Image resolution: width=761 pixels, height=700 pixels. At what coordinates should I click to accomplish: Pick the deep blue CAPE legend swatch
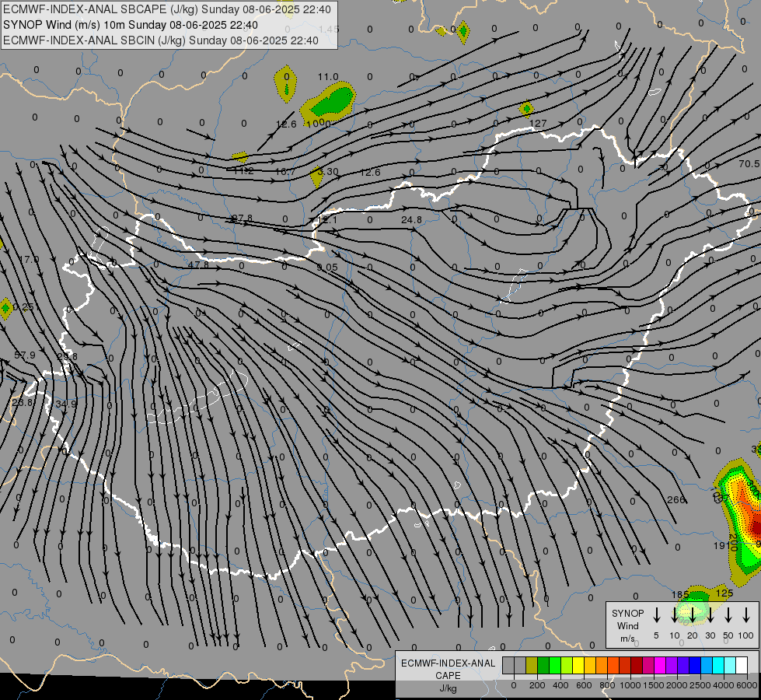coord(694,666)
